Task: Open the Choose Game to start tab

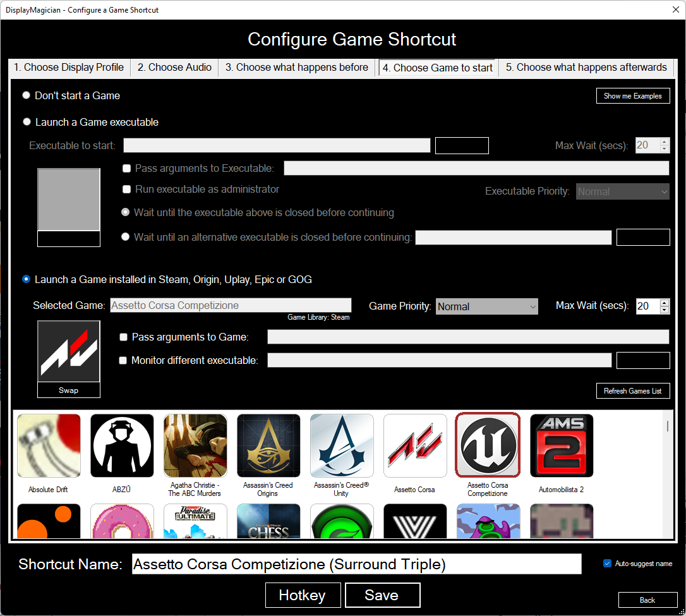Action: click(x=438, y=68)
